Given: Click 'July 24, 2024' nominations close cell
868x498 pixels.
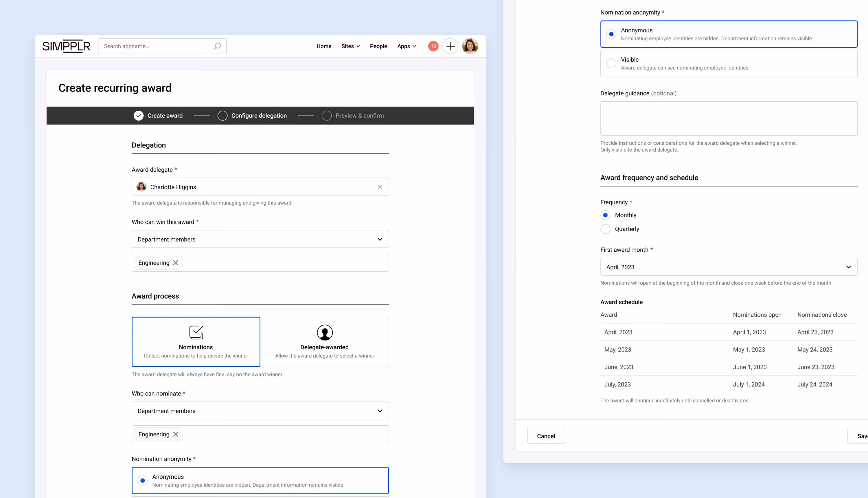Looking at the screenshot, I should pos(814,385).
